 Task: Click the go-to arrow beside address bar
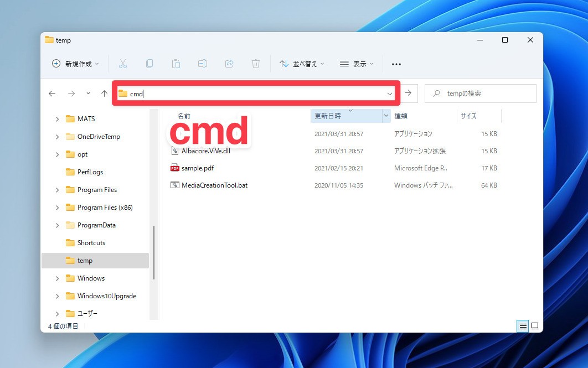tap(408, 93)
